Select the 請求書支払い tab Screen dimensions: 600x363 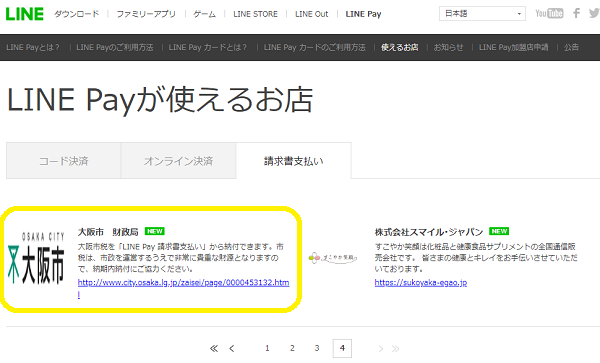[293, 161]
